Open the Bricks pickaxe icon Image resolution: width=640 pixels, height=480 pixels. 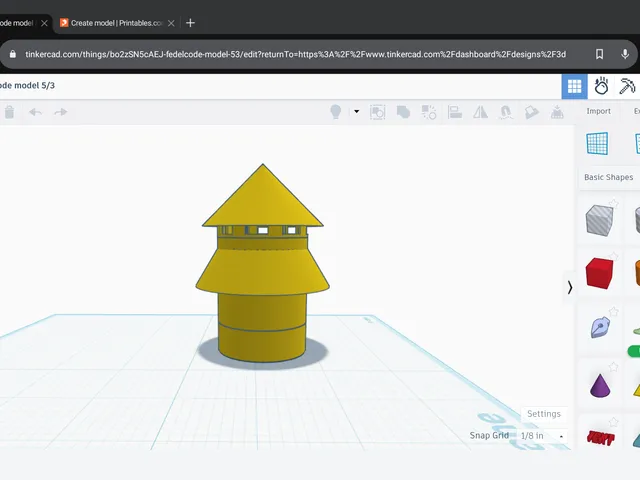627,86
